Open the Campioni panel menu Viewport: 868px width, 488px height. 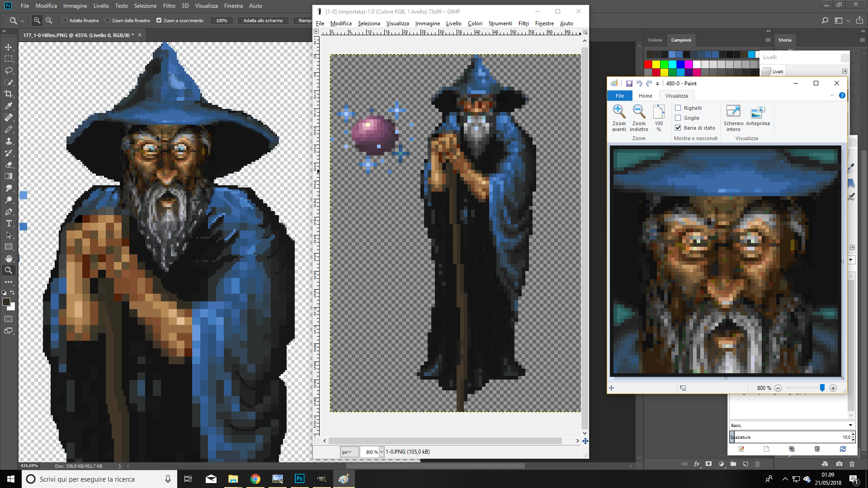(x=768, y=40)
